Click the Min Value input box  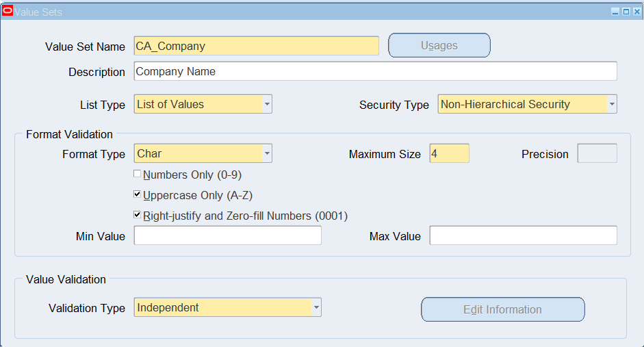point(227,235)
